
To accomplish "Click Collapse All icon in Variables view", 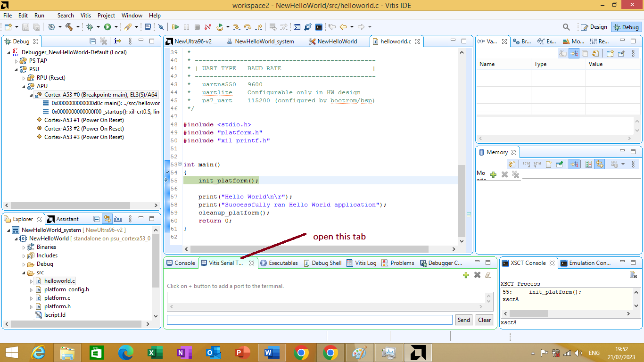I will click(585, 54).
